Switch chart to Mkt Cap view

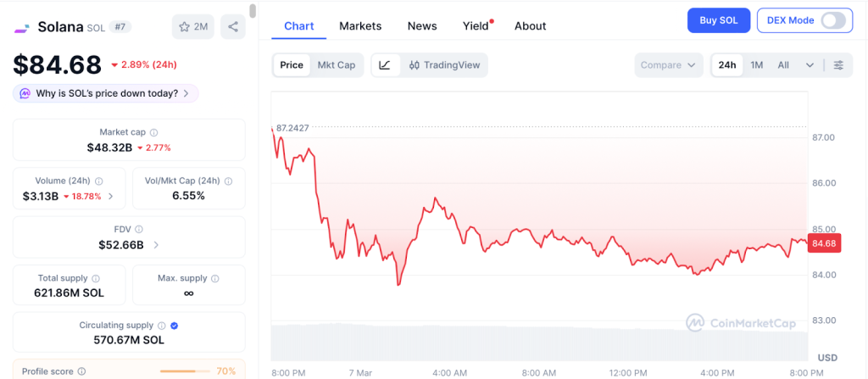pyautogui.click(x=337, y=65)
